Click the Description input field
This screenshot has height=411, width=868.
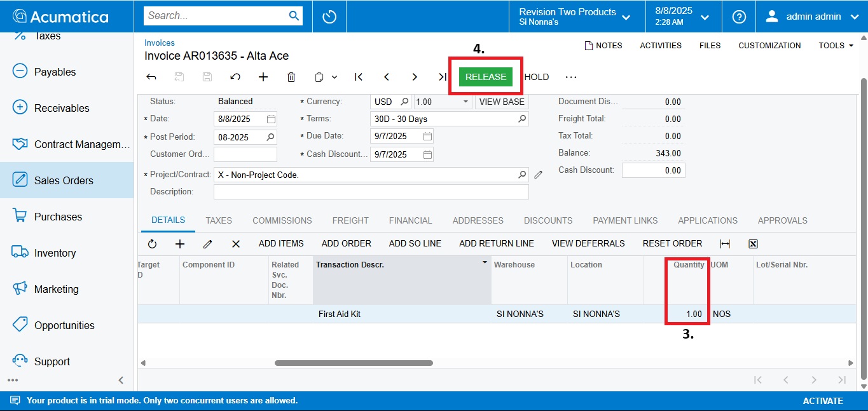point(371,192)
